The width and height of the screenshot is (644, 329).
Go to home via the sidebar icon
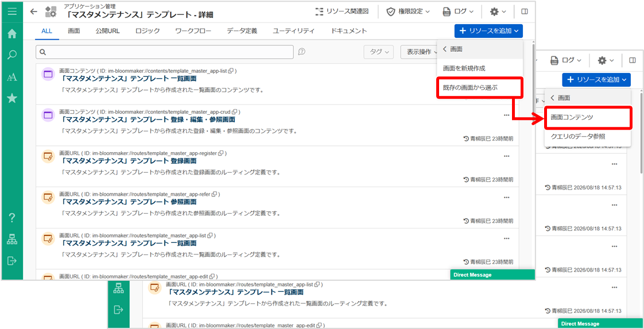(12, 34)
